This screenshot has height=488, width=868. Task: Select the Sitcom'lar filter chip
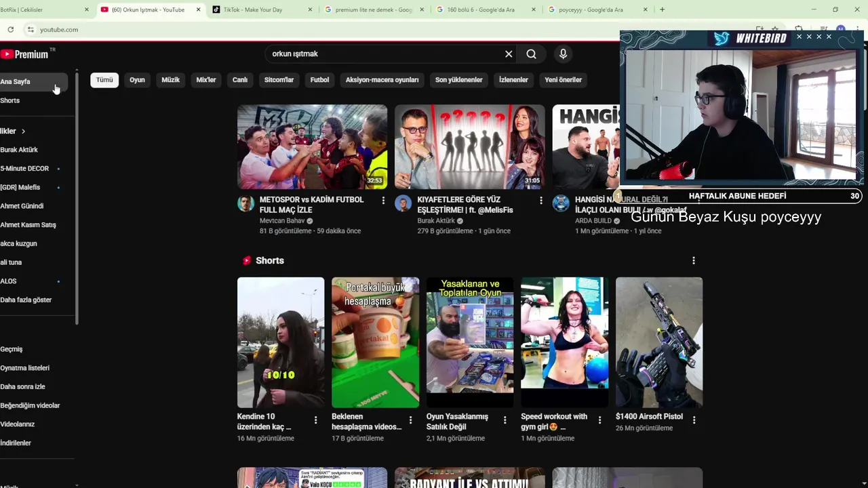tap(279, 80)
